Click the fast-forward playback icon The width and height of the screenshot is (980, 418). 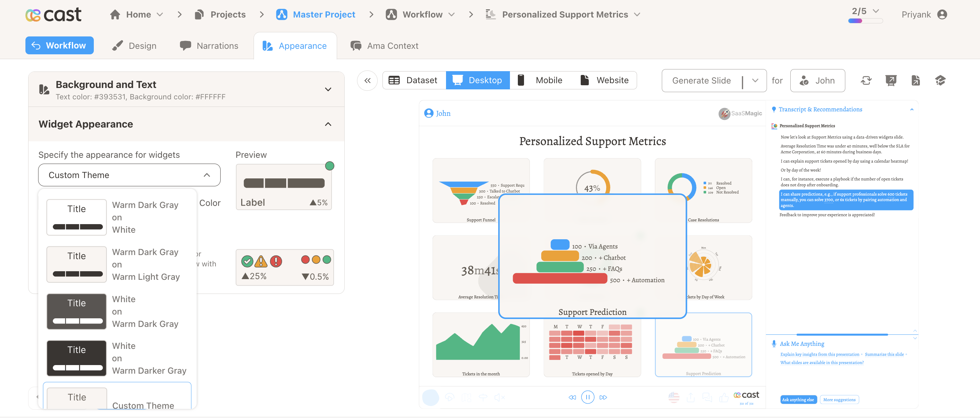tap(603, 397)
